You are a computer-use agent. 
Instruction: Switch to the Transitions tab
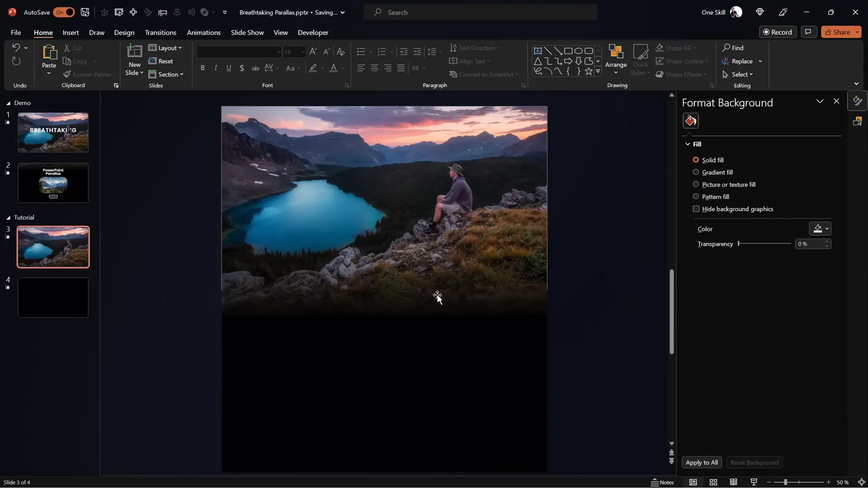(160, 33)
